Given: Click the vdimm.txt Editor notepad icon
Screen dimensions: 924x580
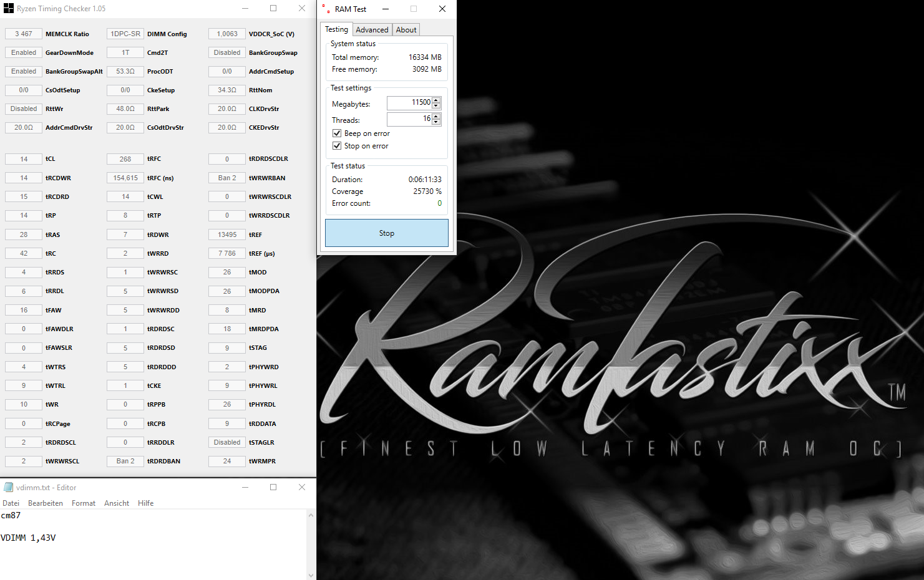Looking at the screenshot, I should tap(8, 487).
